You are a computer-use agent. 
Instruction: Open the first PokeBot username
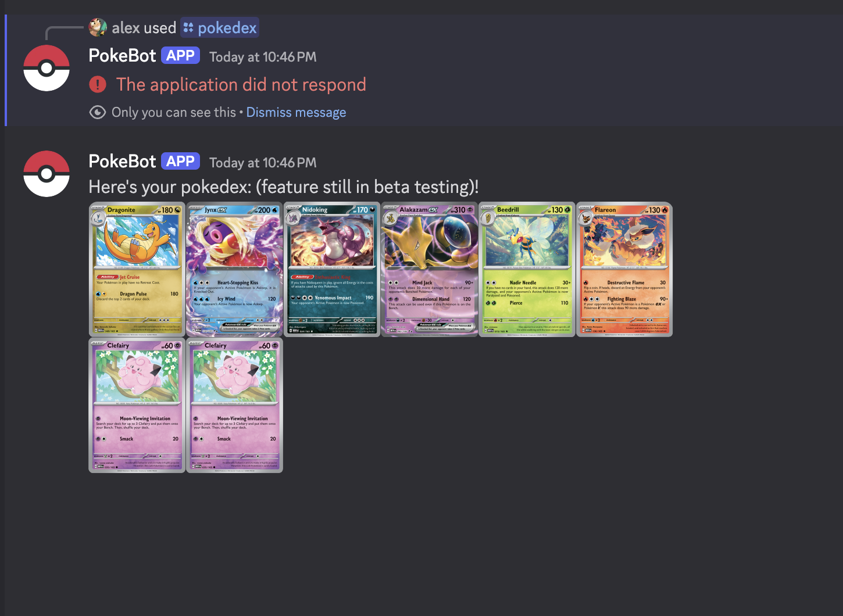click(x=122, y=56)
